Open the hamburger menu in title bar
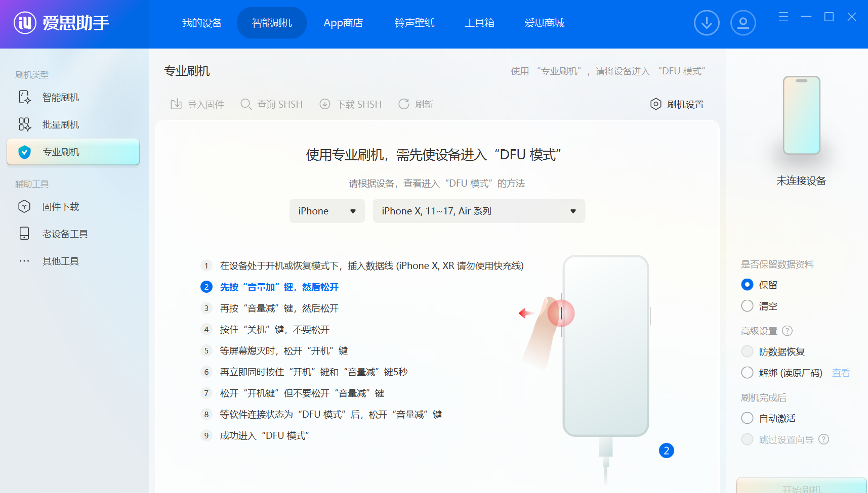The image size is (868, 493). 783,17
